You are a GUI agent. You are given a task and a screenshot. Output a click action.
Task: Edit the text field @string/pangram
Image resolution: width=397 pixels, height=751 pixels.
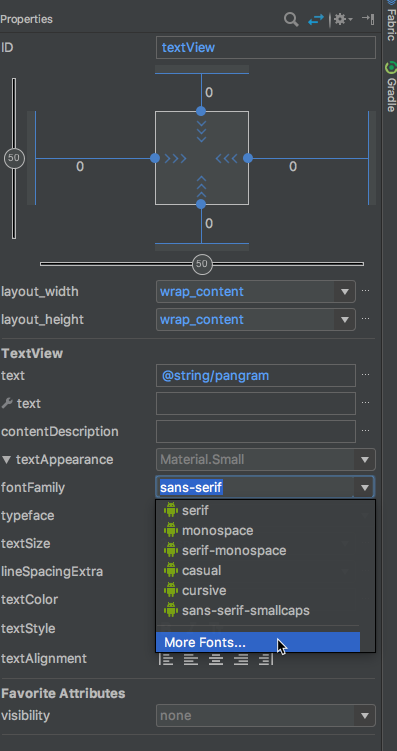pyautogui.click(x=256, y=376)
